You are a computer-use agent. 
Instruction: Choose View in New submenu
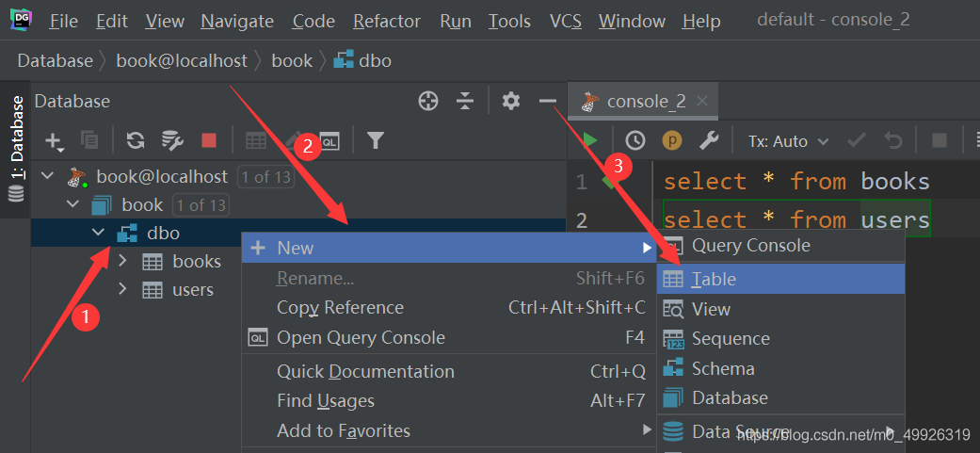click(x=781, y=309)
